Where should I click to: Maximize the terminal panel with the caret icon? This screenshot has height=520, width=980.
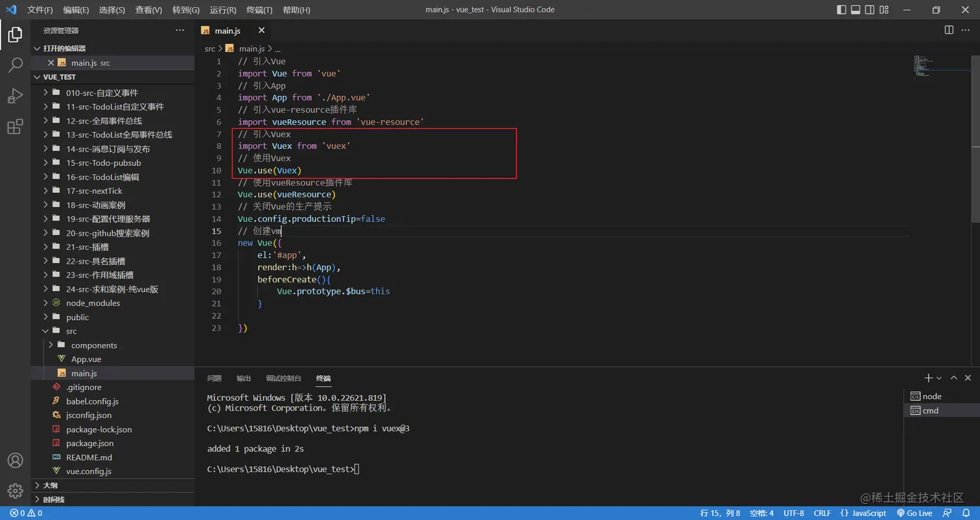point(953,378)
